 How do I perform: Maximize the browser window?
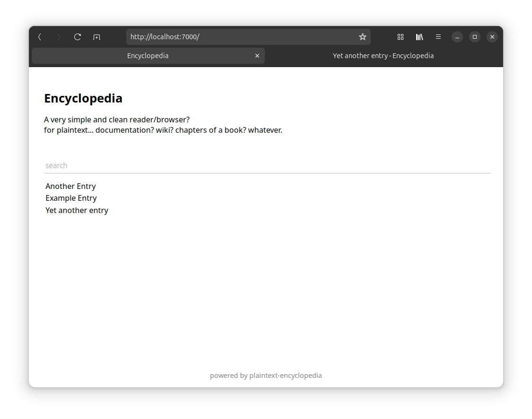point(475,37)
